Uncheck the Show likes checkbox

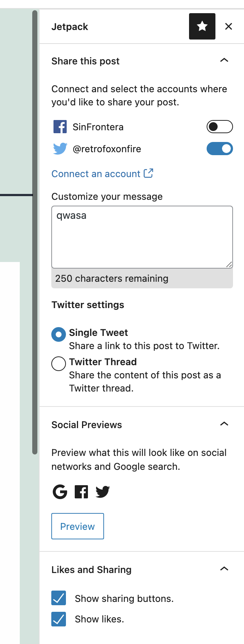59,619
